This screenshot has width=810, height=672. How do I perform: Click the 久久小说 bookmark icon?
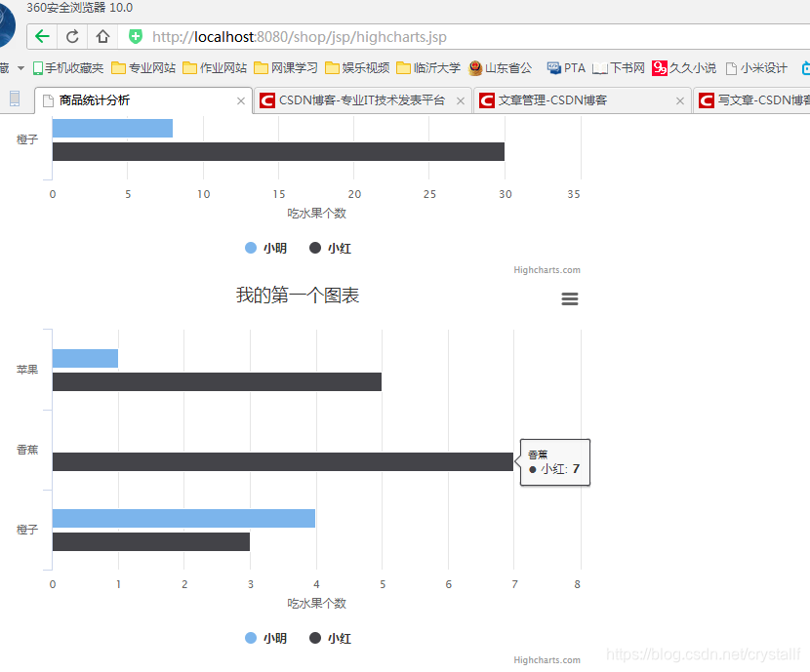(x=660, y=68)
